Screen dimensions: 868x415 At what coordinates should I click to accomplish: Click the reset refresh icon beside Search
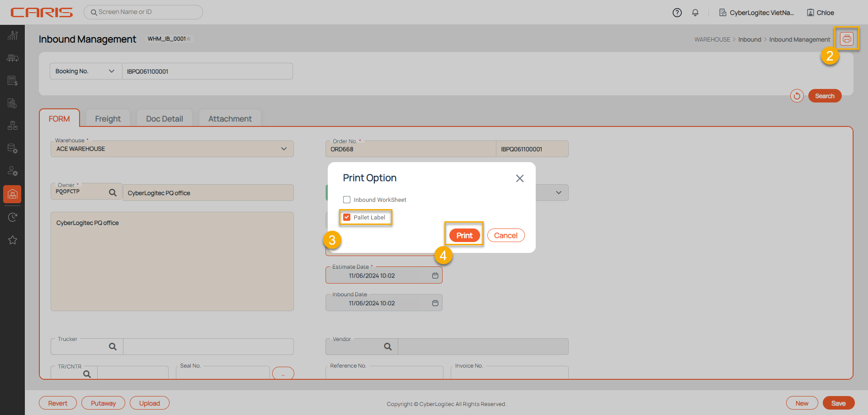(797, 96)
